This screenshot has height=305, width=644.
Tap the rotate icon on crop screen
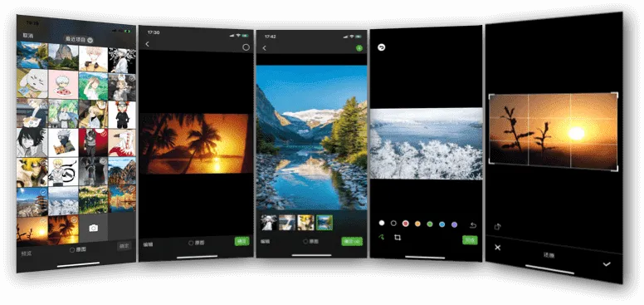click(x=497, y=227)
